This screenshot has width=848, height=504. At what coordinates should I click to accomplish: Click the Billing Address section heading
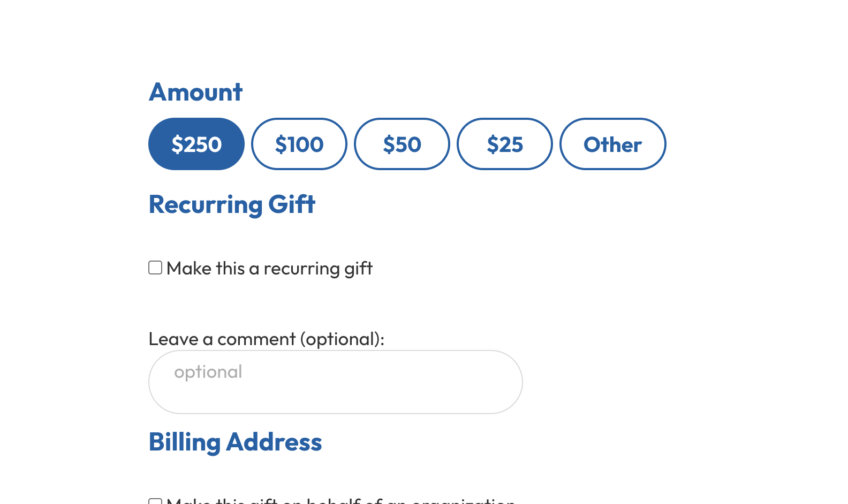[x=235, y=442]
